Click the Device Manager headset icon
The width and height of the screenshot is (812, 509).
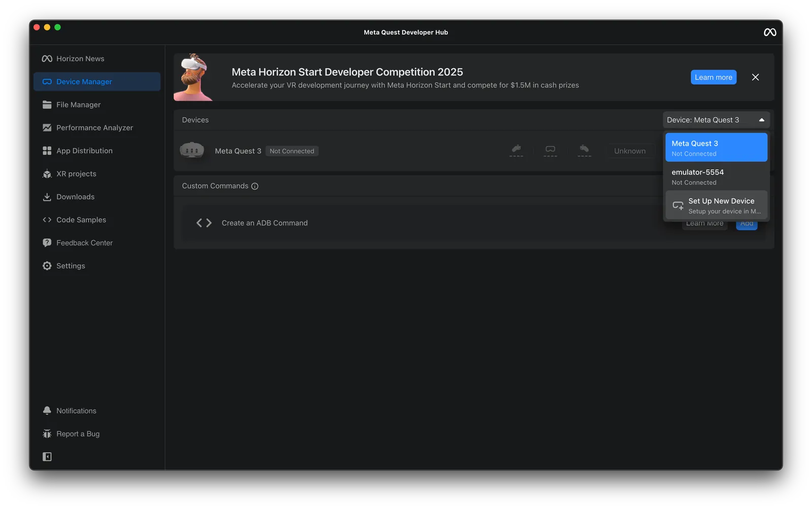point(47,82)
